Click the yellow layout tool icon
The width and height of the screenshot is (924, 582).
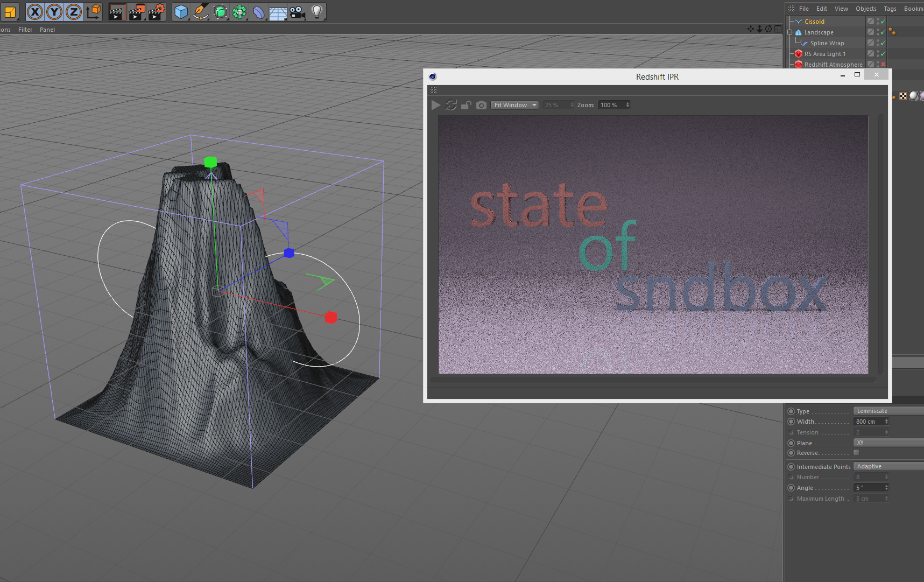click(x=10, y=11)
